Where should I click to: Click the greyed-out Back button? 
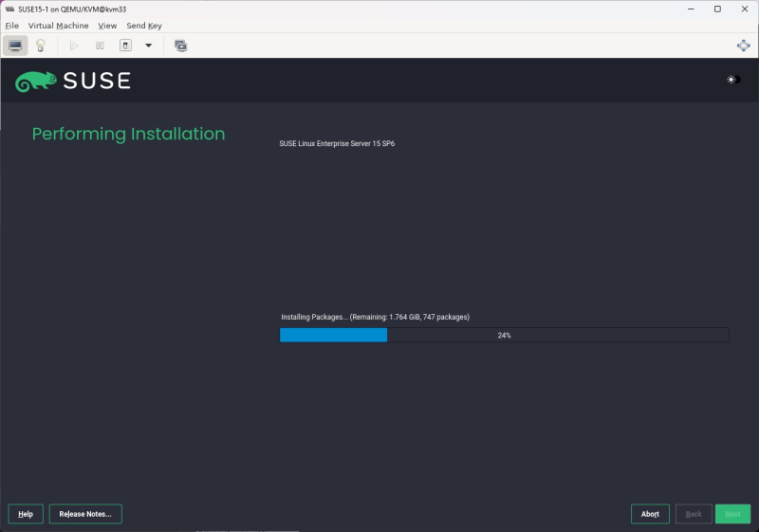coord(694,514)
